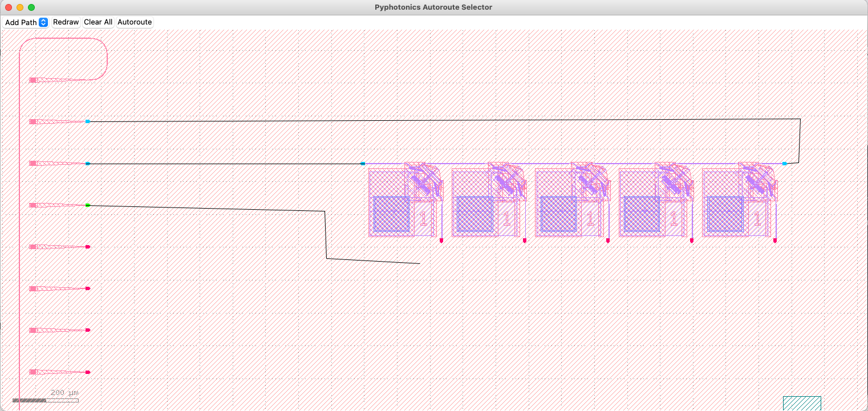
Task: Select cyan port on the third grating coupler
Action: (x=87, y=164)
